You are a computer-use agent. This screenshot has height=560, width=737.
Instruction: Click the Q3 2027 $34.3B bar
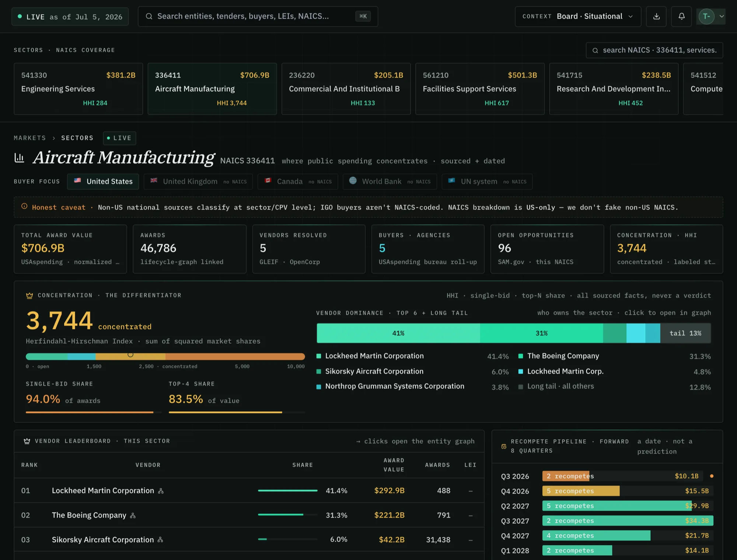click(x=628, y=521)
